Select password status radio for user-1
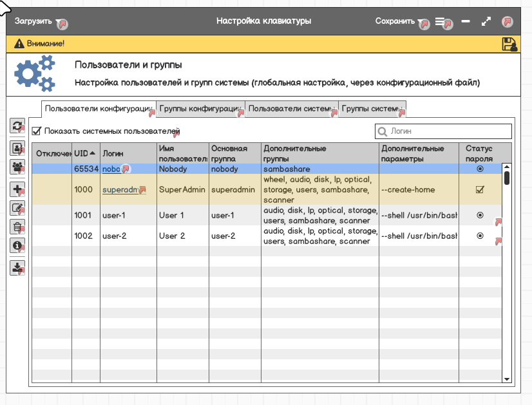The image size is (532, 405). tap(480, 216)
